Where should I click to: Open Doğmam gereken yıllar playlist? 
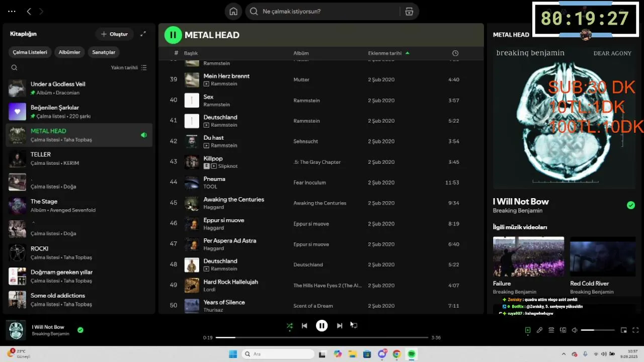(79, 277)
